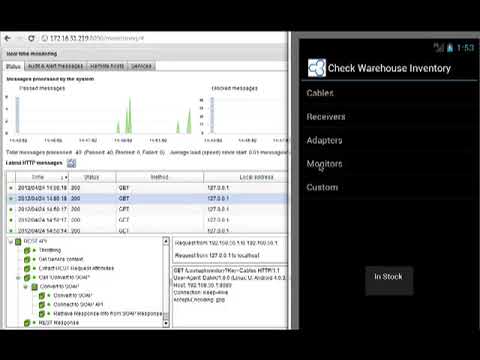Click the 'Connection: Keep-Alive' header line
This screenshot has height=360, width=480.
tap(201, 293)
